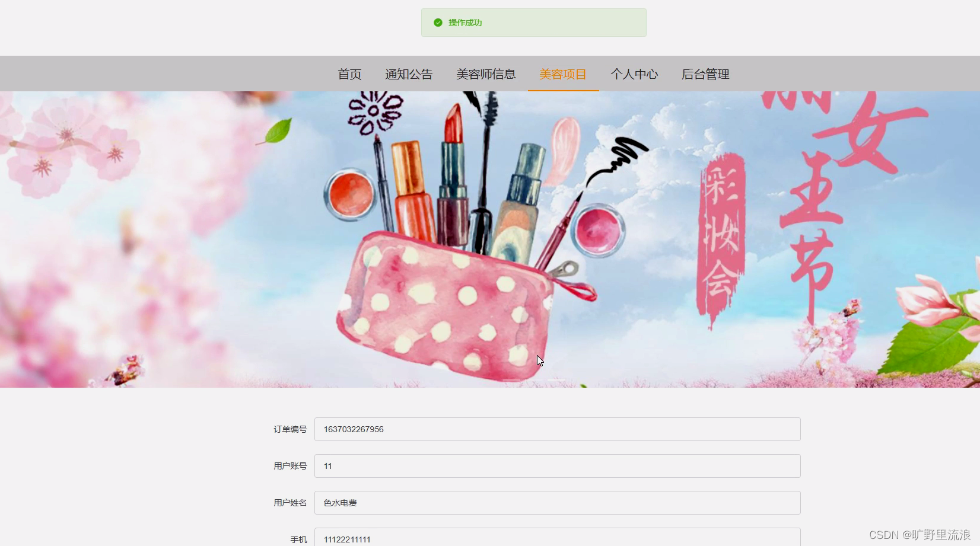980x546 pixels.
Task: Click the 用户姓名 field with 色水电费
Action: tap(557, 503)
